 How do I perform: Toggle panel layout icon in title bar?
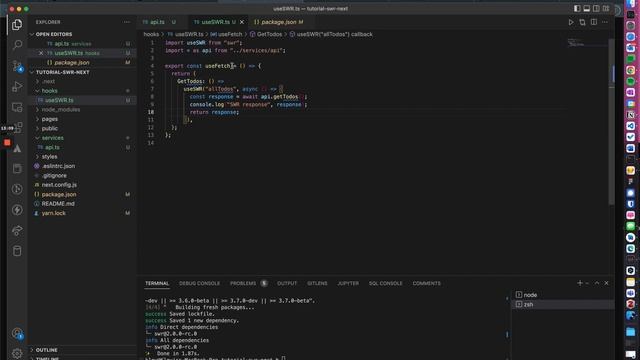coord(587,9)
